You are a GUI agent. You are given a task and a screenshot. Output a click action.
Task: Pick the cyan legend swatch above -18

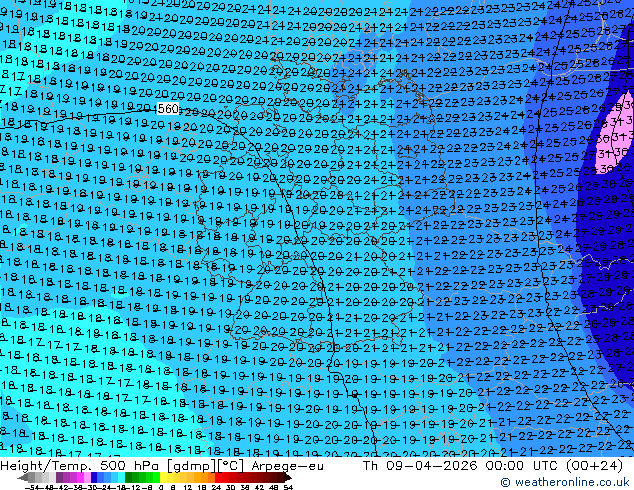pyautogui.click(x=121, y=477)
